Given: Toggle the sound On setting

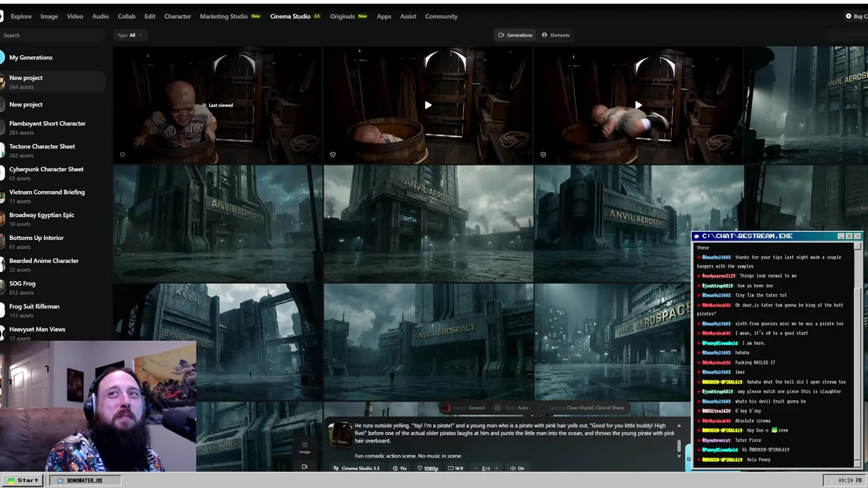Looking at the screenshot, I should 517,468.
